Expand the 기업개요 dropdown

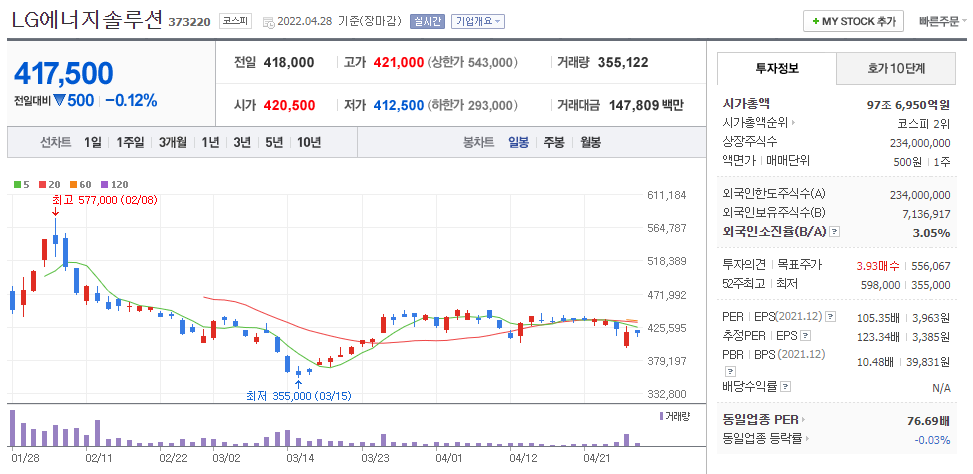478,21
